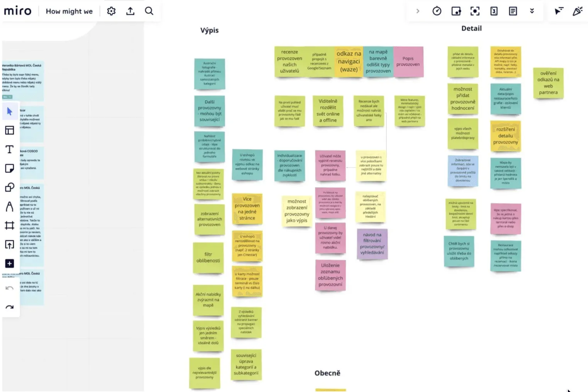Select the Shapes tool
588x392 pixels.
pos(10,187)
